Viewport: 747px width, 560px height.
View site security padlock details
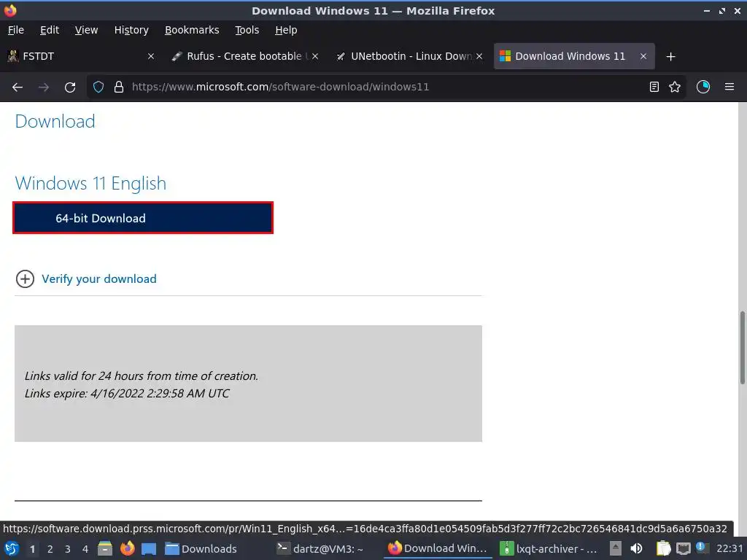pyautogui.click(x=119, y=87)
